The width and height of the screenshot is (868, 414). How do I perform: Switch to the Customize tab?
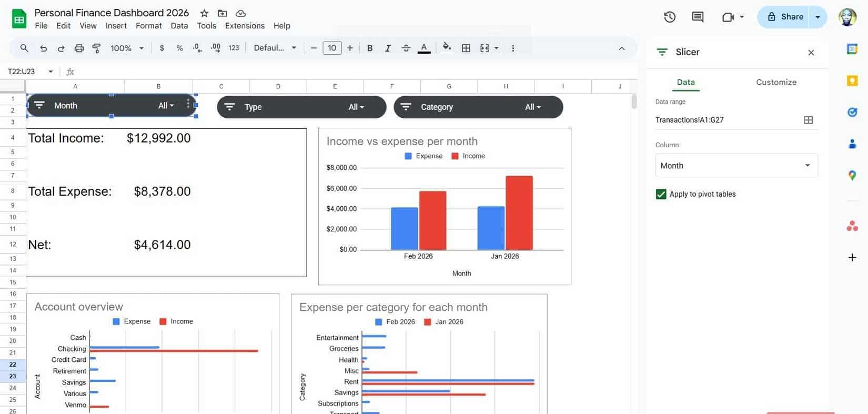(776, 82)
